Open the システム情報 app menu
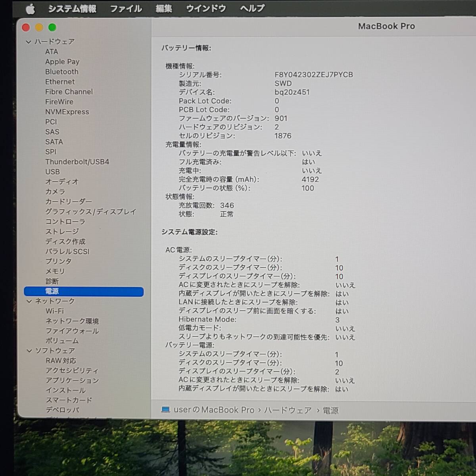Viewport: 476px width, 476px height. tap(72, 9)
